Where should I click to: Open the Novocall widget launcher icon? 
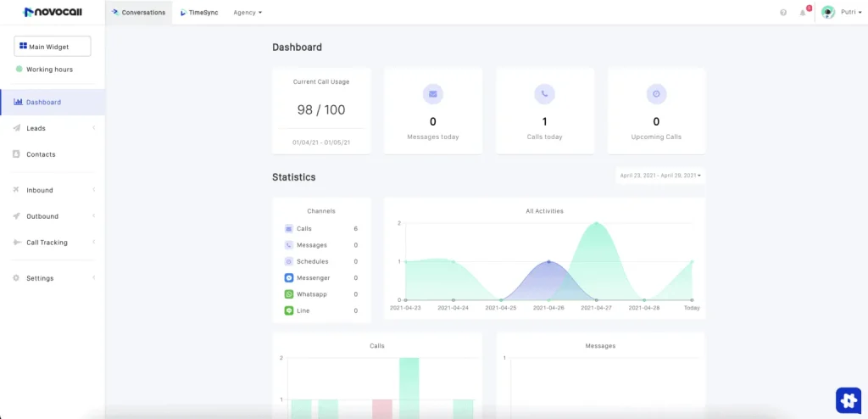(848, 399)
